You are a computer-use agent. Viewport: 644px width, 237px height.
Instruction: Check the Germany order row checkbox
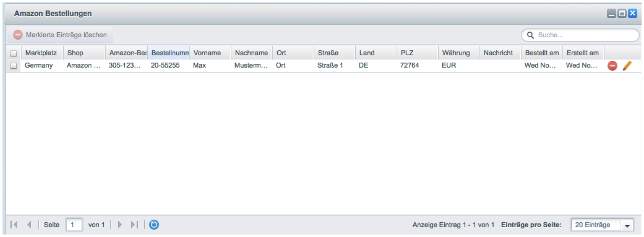coord(13,66)
